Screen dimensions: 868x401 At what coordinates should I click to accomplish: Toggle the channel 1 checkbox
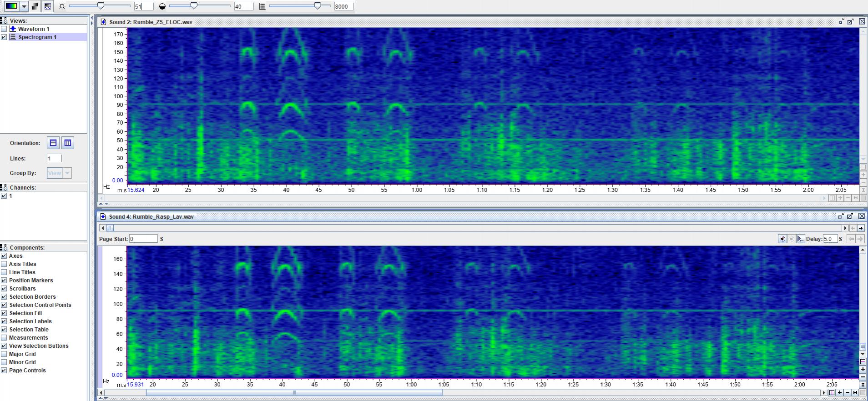4,196
